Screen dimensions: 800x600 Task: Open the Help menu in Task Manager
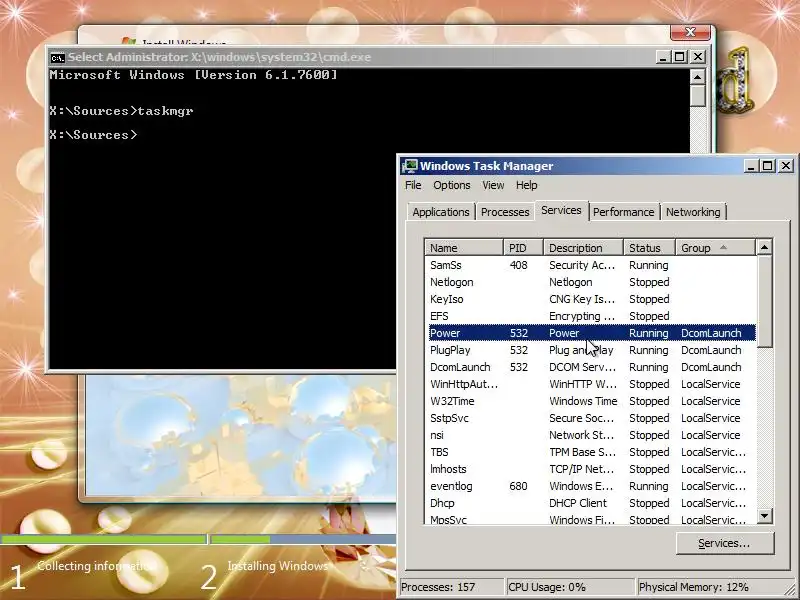[526, 185]
